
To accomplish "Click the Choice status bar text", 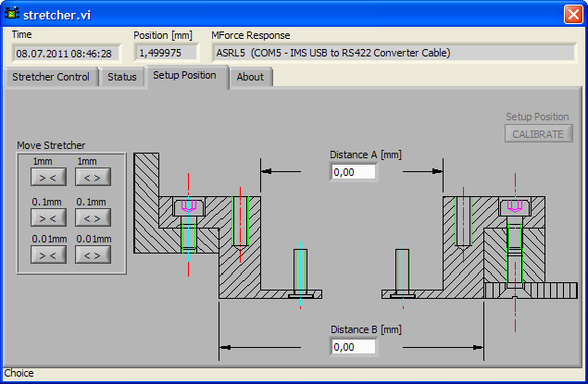I will [19, 373].
